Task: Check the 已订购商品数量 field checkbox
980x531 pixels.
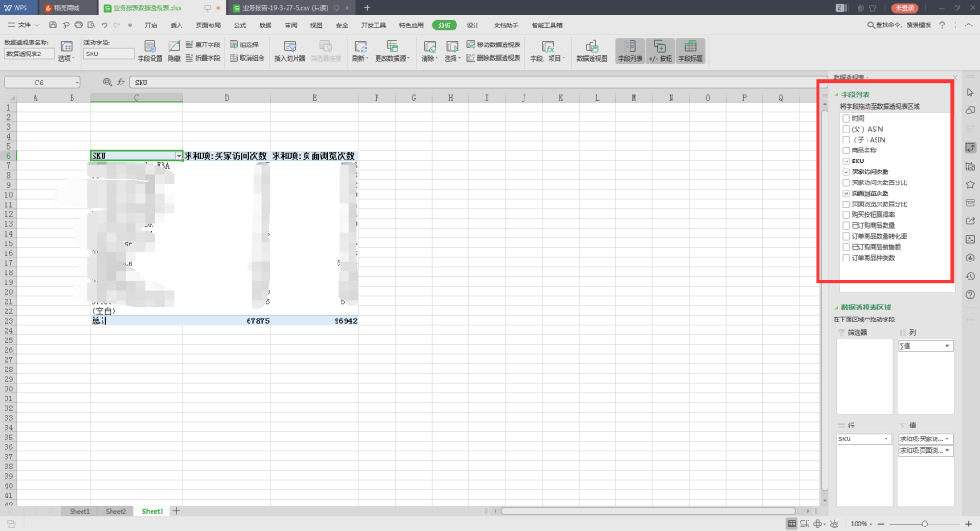Action: point(847,225)
